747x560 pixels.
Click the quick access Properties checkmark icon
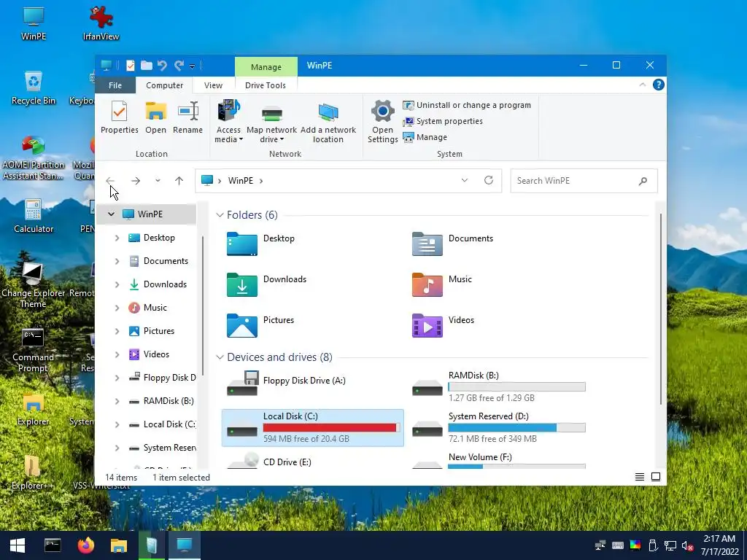[130, 66]
